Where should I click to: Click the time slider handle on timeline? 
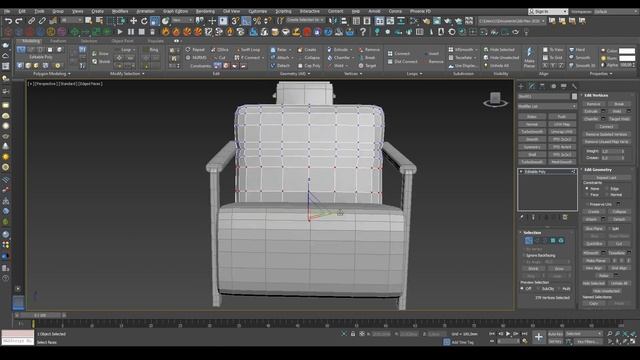point(40,316)
